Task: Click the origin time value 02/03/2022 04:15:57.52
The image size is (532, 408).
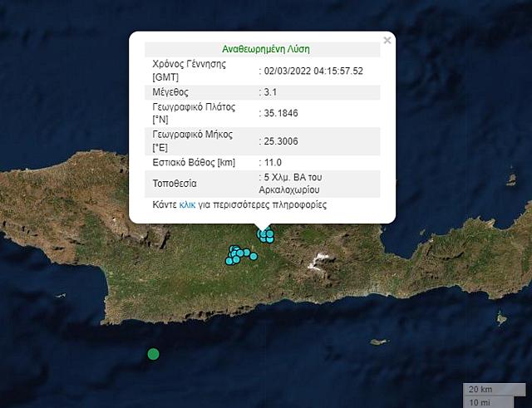Action: tap(313, 71)
